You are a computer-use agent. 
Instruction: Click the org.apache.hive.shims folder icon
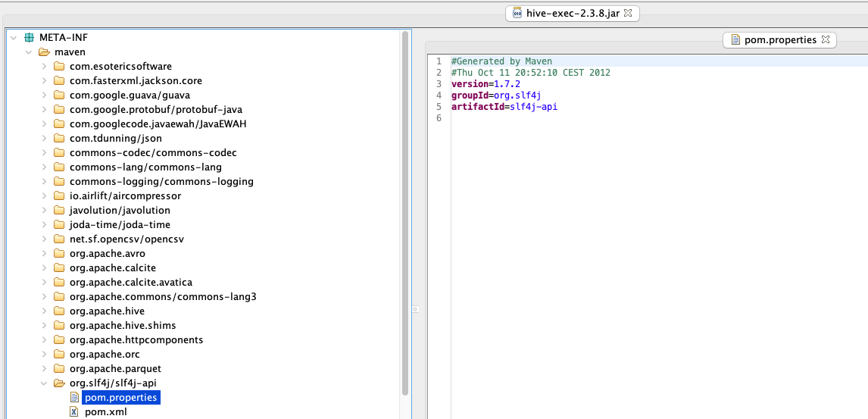pos(59,326)
